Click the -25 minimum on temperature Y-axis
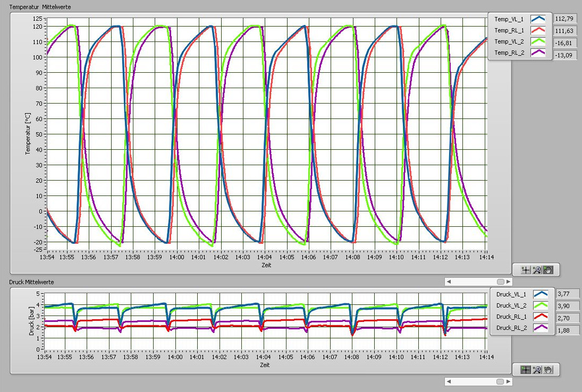Viewport: 582px width, 392px height. pos(38,249)
